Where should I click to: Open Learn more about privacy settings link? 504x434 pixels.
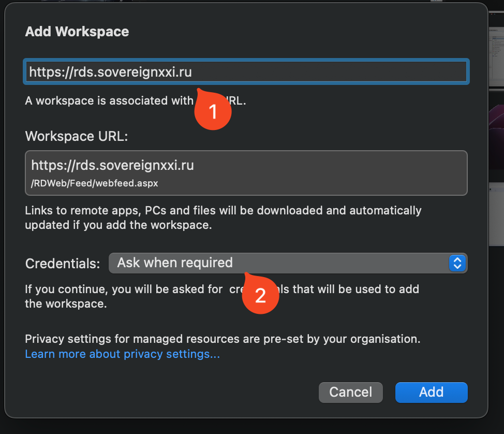[x=122, y=354]
